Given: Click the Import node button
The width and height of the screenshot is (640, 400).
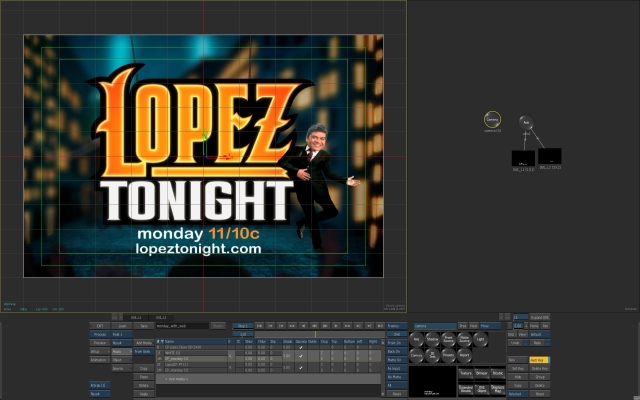Looking at the screenshot, I should [x=464, y=356].
